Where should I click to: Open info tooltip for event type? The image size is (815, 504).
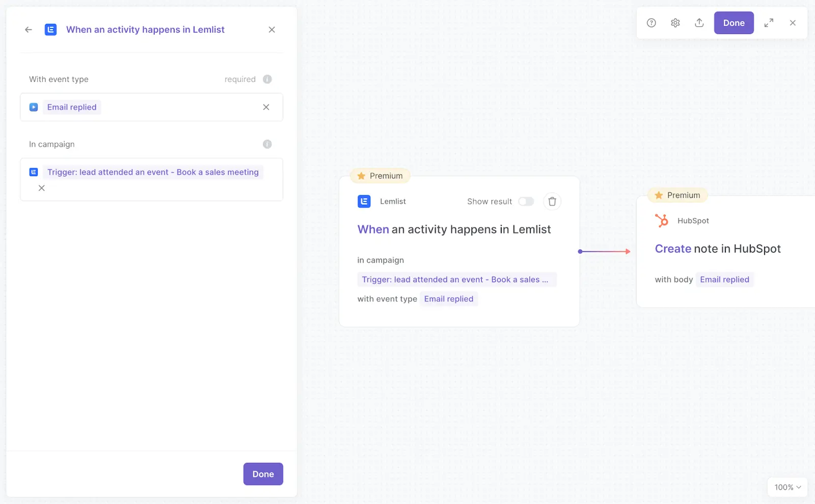tap(267, 79)
